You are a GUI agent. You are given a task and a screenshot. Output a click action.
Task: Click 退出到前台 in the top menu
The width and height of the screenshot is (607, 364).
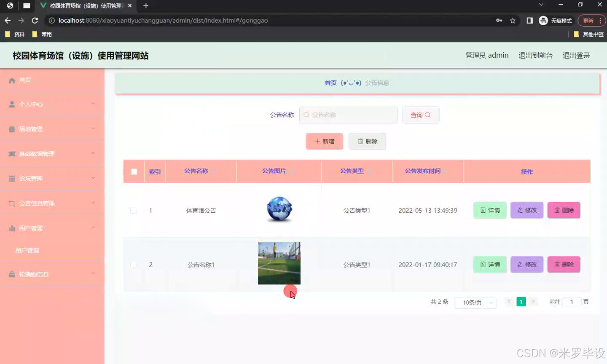(535, 55)
